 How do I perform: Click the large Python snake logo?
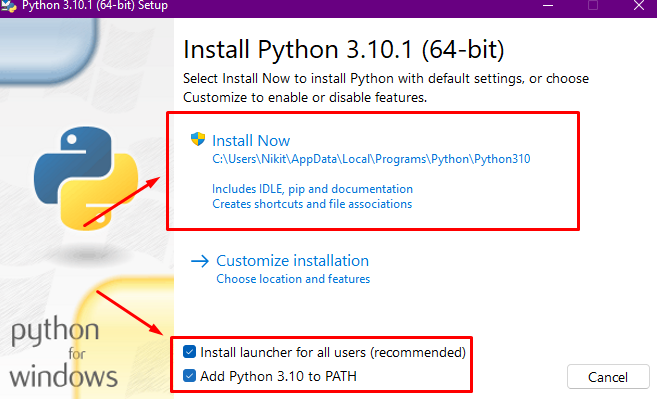[x=86, y=178]
